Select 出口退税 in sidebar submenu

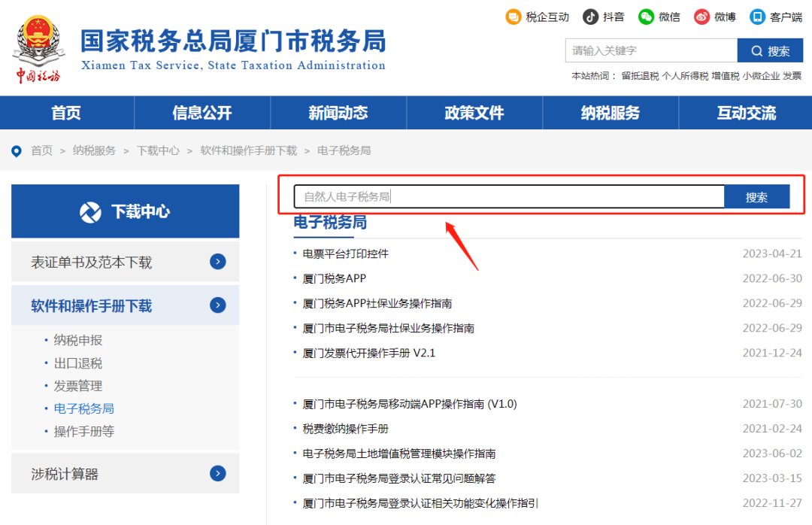78,363
